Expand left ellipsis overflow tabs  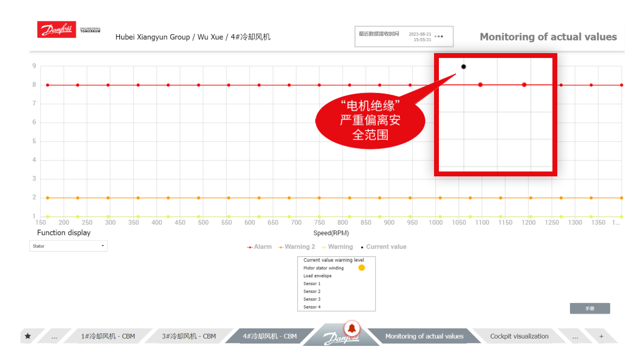pyautogui.click(x=54, y=336)
